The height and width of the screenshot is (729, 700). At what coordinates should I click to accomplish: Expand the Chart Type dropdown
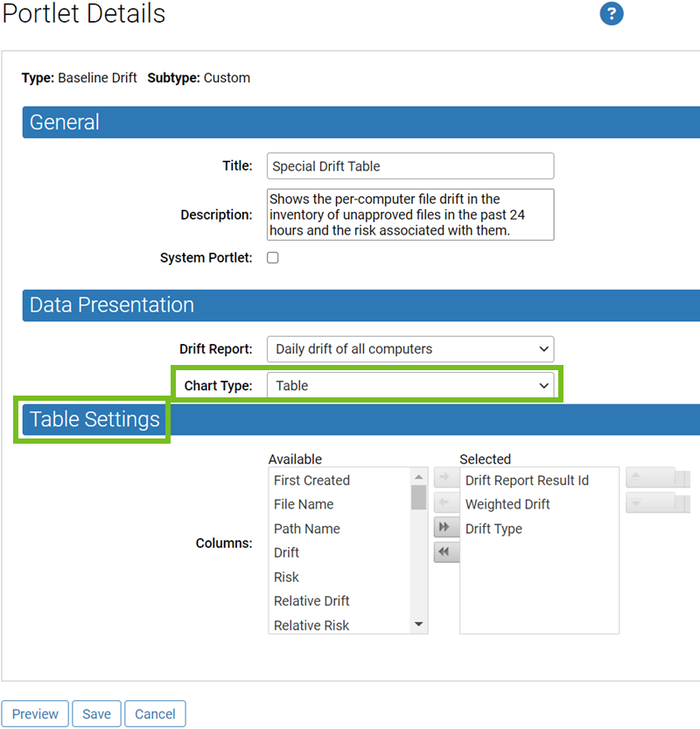409,386
